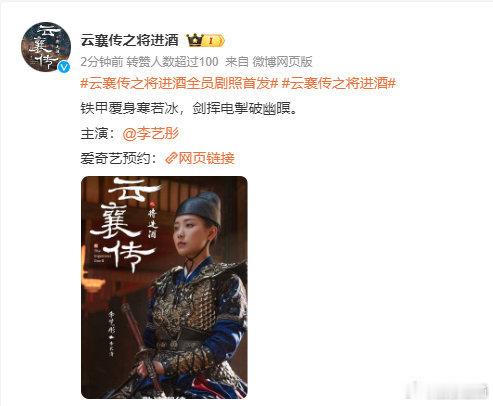
Task: Open the 网页链接 iQiyi reservation link
Action: click(200, 158)
